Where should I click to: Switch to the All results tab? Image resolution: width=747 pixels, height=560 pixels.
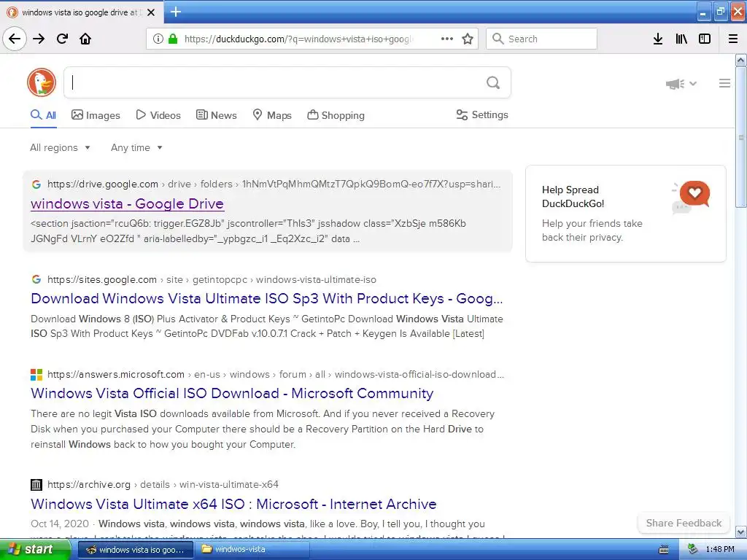[43, 115]
